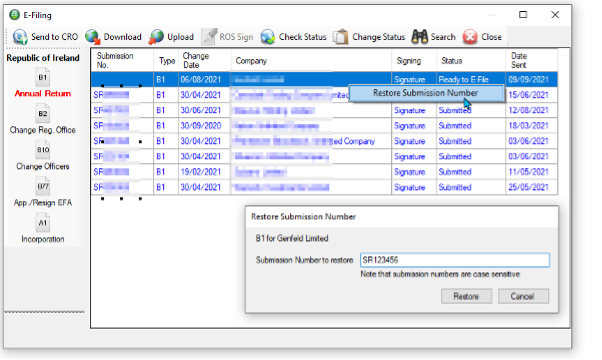The width and height of the screenshot is (602, 360).
Task: Click date sent 25/05/2021 cell
Action: (x=531, y=187)
